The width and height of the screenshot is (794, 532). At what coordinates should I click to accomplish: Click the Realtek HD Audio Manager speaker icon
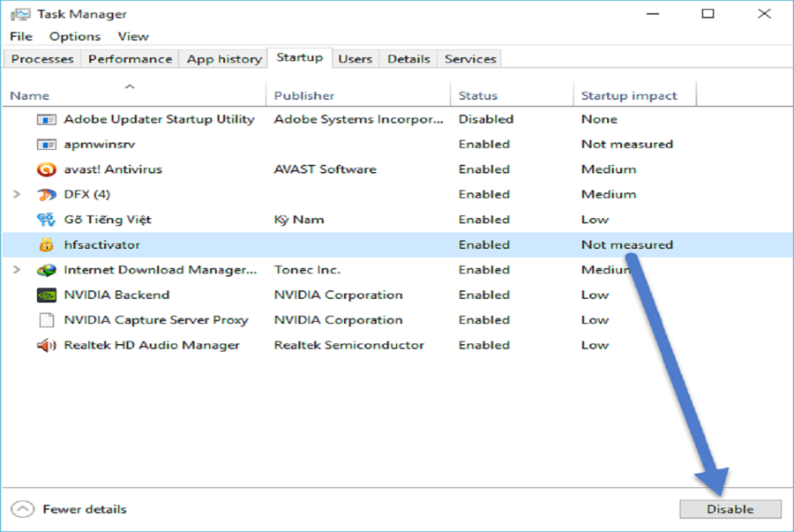47,345
